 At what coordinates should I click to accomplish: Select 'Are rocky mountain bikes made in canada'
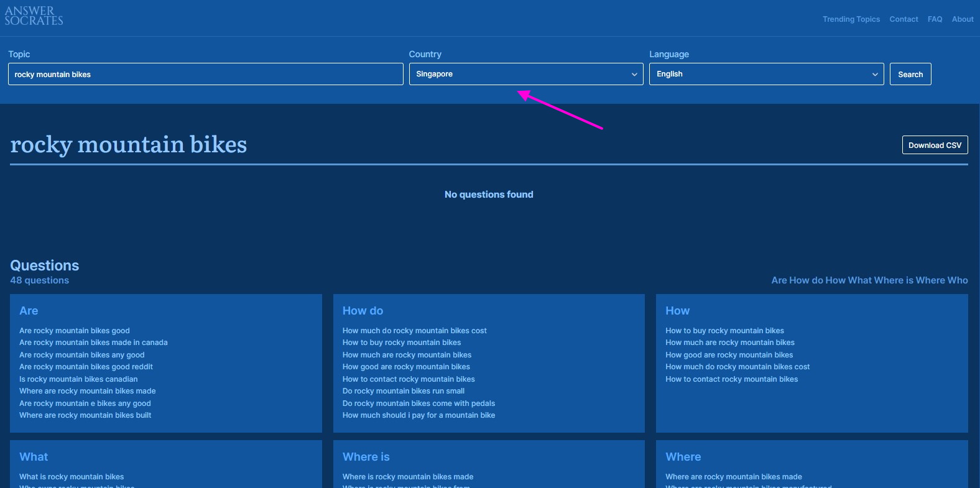93,343
